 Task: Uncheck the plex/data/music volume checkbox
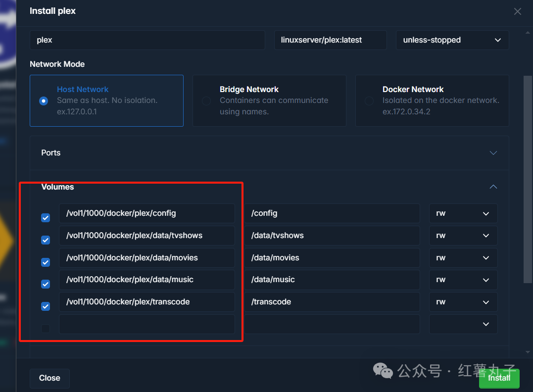[46, 284]
